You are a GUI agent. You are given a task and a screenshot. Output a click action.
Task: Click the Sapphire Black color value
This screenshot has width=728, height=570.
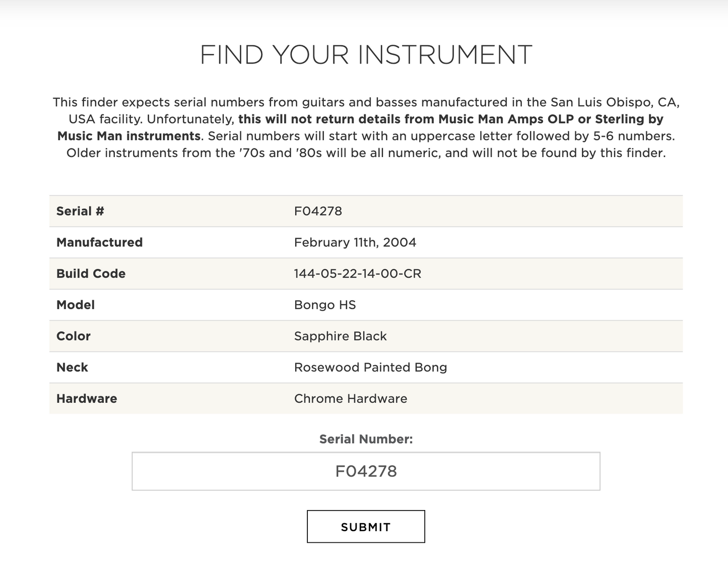pos(340,336)
